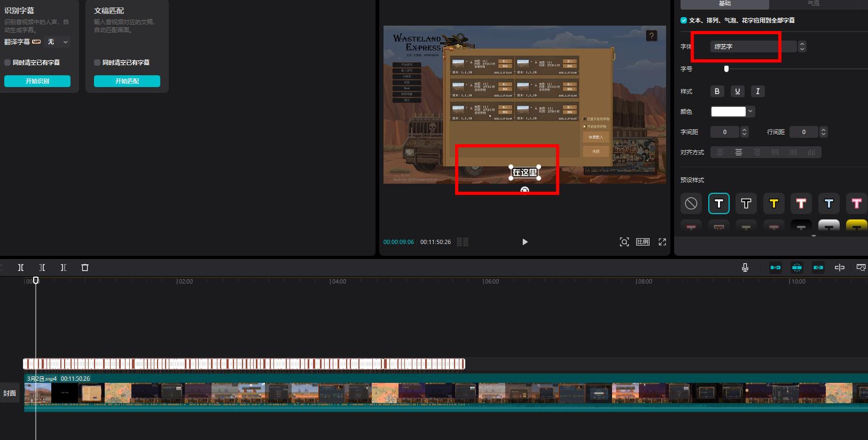The height and width of the screenshot is (440, 868).
Task: Toggle italic style for the subtitle
Action: 757,91
